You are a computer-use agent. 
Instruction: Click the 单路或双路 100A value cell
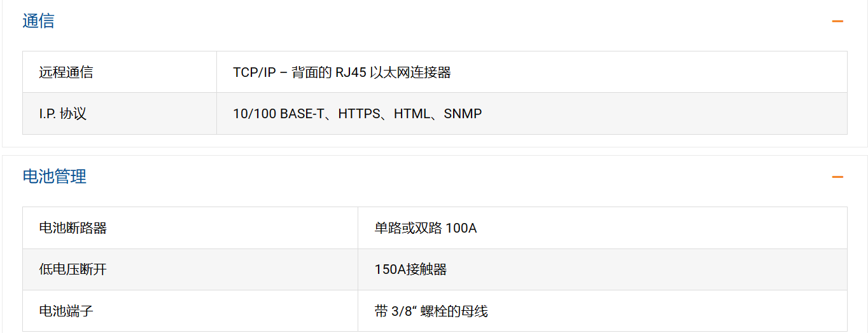(425, 228)
